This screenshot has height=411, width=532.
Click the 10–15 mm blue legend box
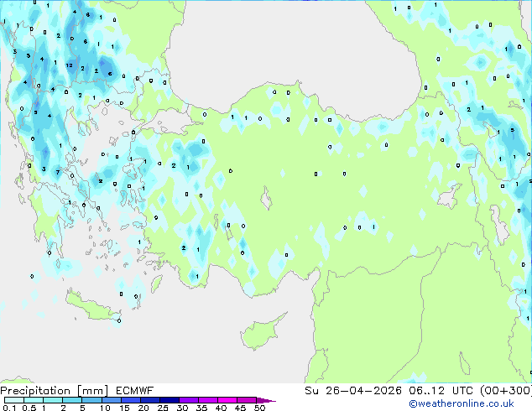pyautogui.click(x=111, y=400)
